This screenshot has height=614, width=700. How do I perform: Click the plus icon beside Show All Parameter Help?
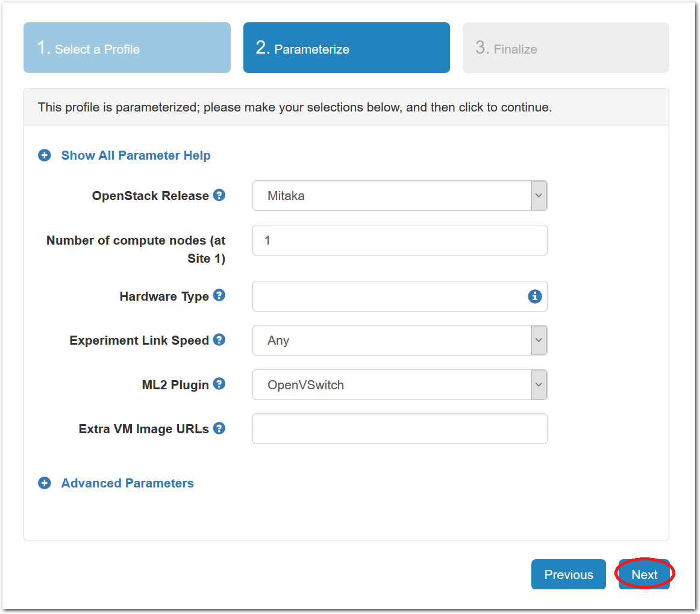click(44, 155)
